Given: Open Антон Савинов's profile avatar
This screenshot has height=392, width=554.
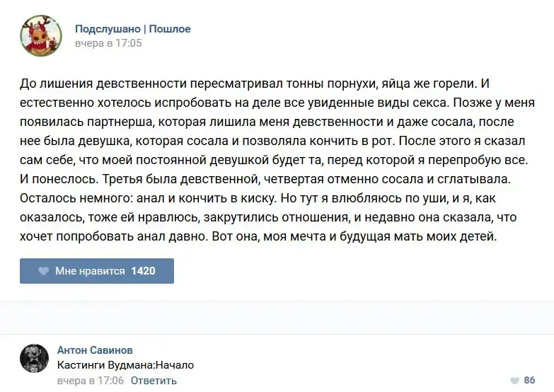Looking at the screenshot, I should point(34,359).
